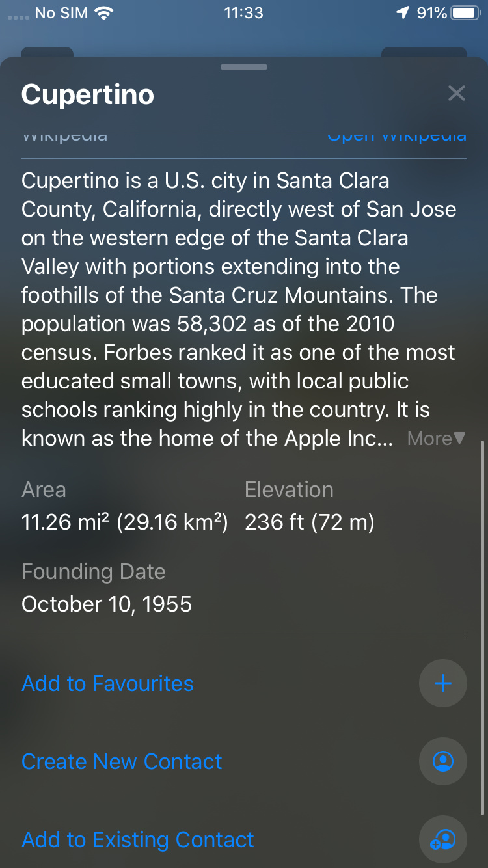Tap the elevation value 236 ft
Viewport: 488px width, 868px height.
click(x=309, y=522)
